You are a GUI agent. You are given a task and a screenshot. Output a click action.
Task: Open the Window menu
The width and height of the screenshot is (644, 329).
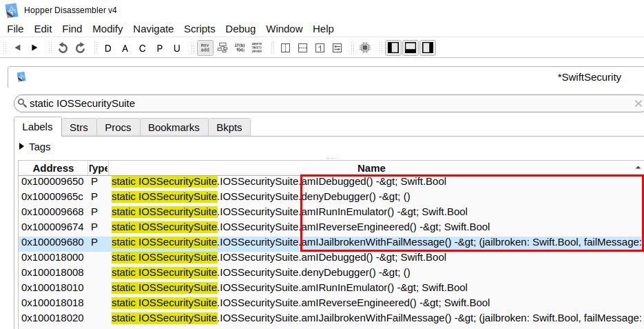[x=284, y=29]
